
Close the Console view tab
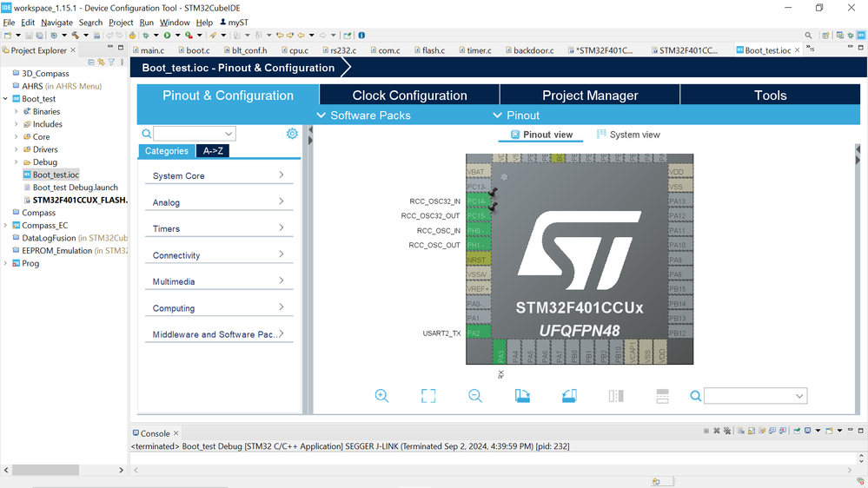[176, 433]
